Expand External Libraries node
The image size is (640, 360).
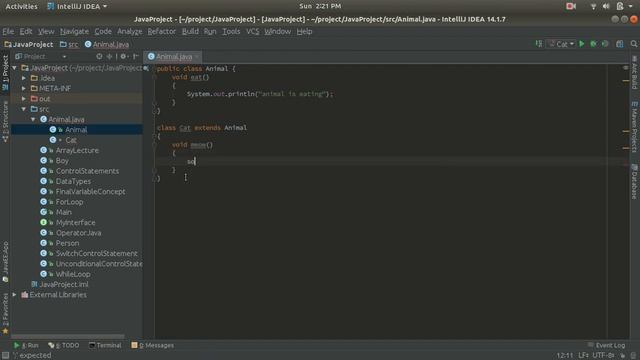[15, 295]
